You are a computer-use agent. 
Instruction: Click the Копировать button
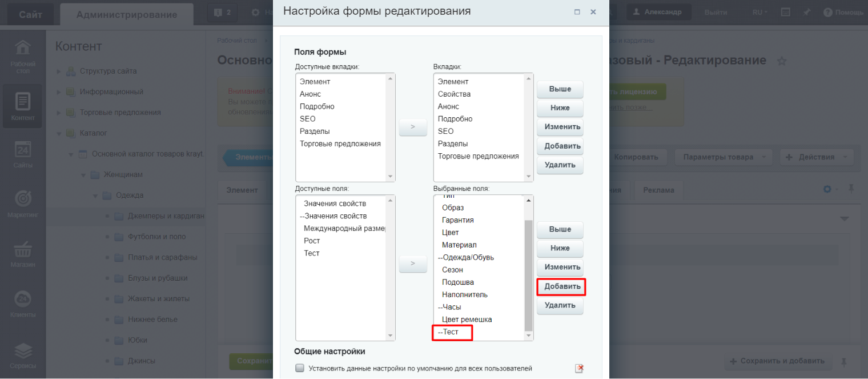tap(636, 157)
